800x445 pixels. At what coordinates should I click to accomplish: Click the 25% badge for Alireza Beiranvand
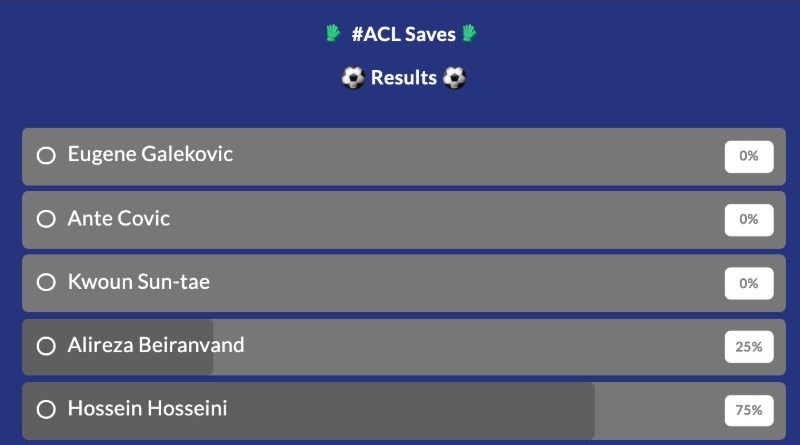point(749,347)
